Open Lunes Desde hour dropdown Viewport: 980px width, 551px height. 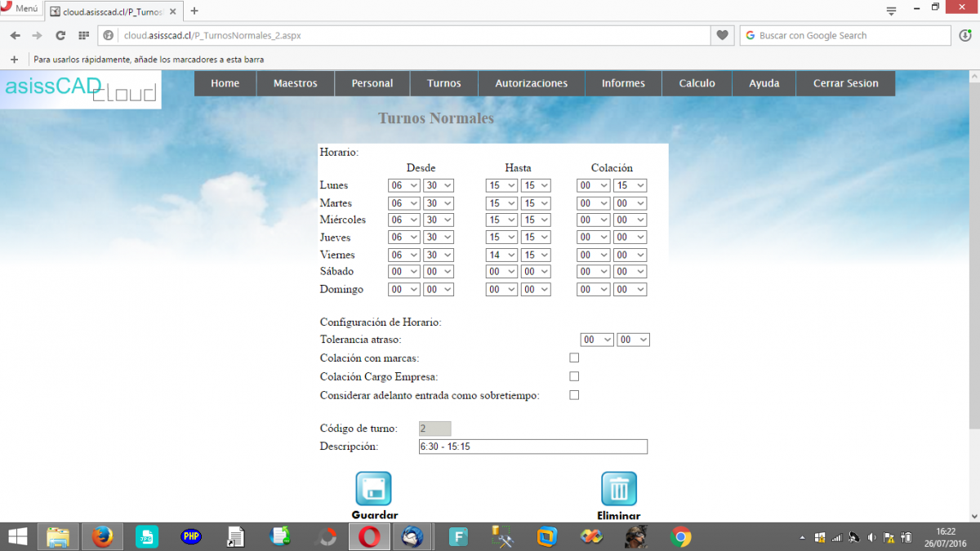[404, 186]
